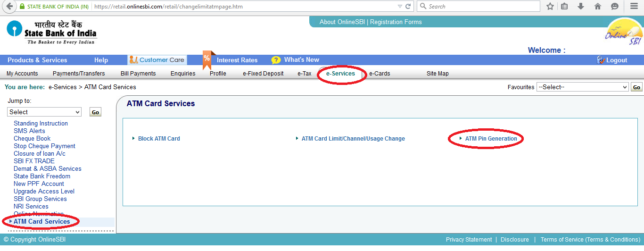Screen dimensions: 644x251
Task: Click the State Bank of India logo
Action: pos(51,33)
